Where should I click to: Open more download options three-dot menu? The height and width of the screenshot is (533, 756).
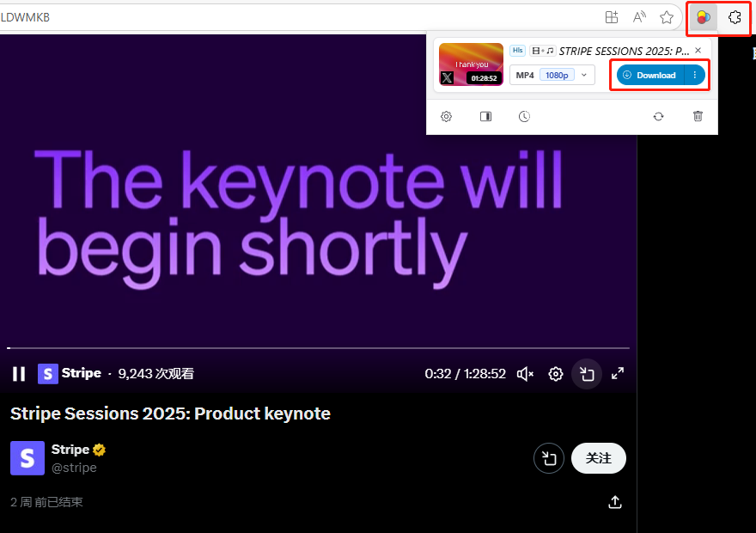pos(695,75)
